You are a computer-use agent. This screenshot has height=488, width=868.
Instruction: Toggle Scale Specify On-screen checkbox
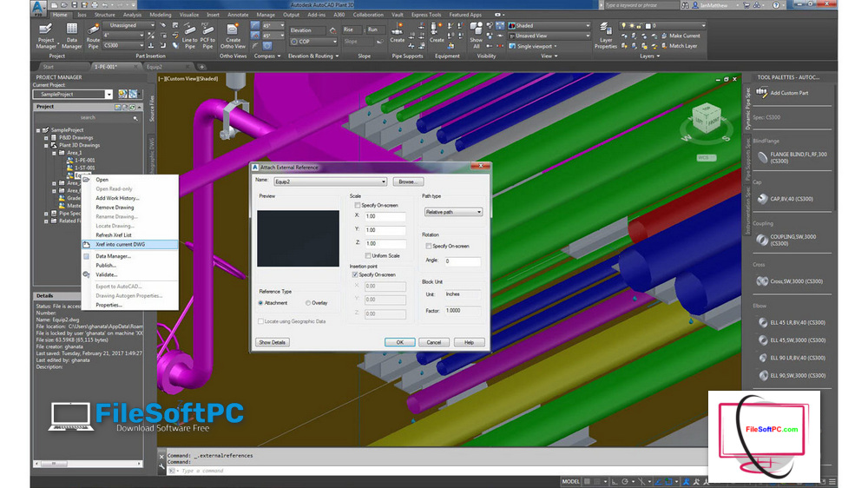click(358, 205)
